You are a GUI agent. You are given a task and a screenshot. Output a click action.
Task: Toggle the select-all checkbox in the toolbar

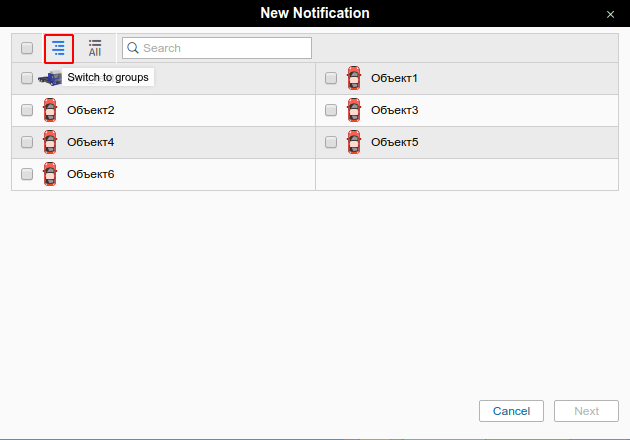coord(27,48)
